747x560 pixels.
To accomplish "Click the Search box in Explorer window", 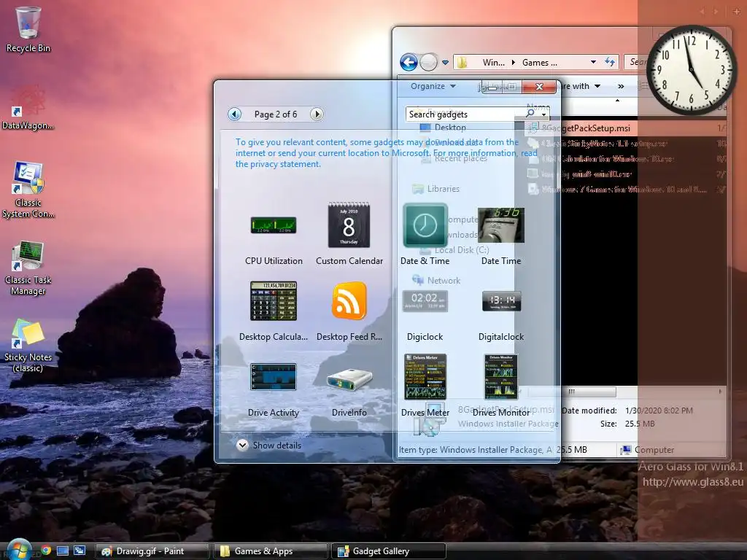I will [x=635, y=62].
